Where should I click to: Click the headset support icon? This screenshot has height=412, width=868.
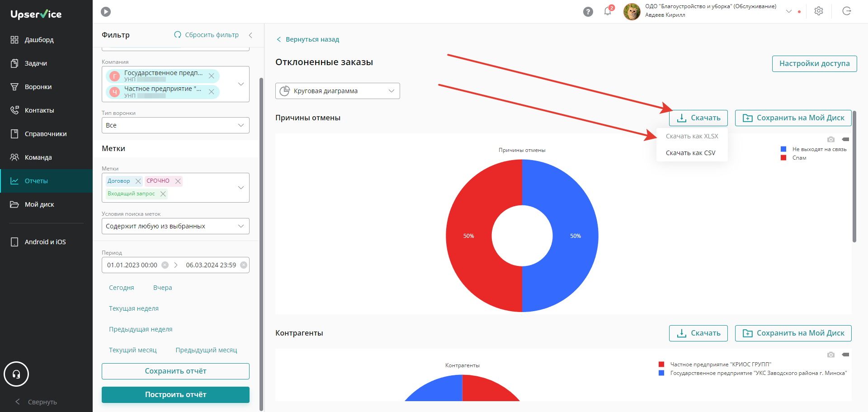click(x=16, y=374)
